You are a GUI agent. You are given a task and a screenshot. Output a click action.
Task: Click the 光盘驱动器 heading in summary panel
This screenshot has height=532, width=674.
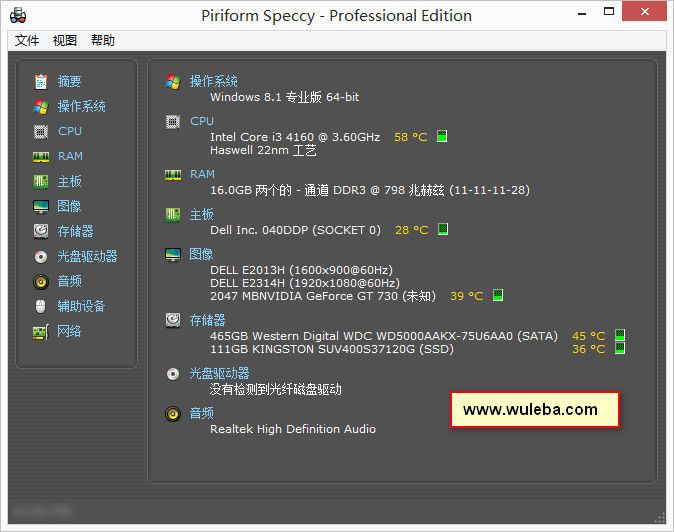219,373
